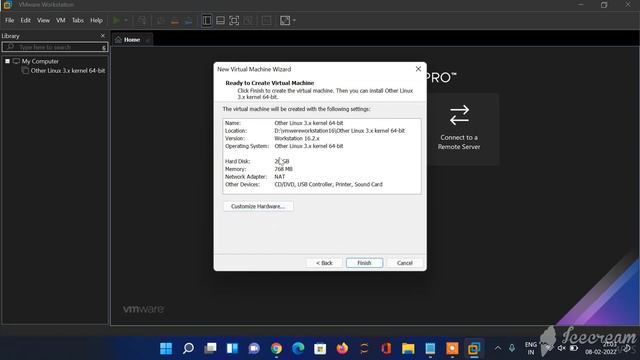Open the Help menu
This screenshot has height=360, width=640.
pyautogui.click(x=96, y=20)
